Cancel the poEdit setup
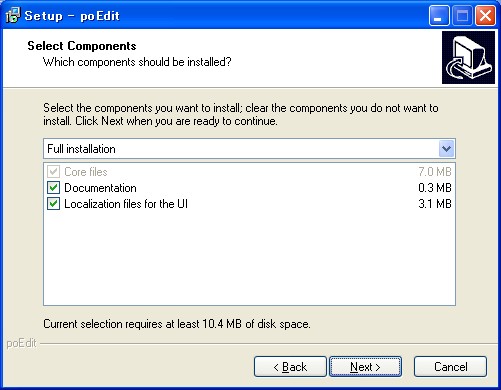The height and width of the screenshot is (390, 501). tap(450, 367)
